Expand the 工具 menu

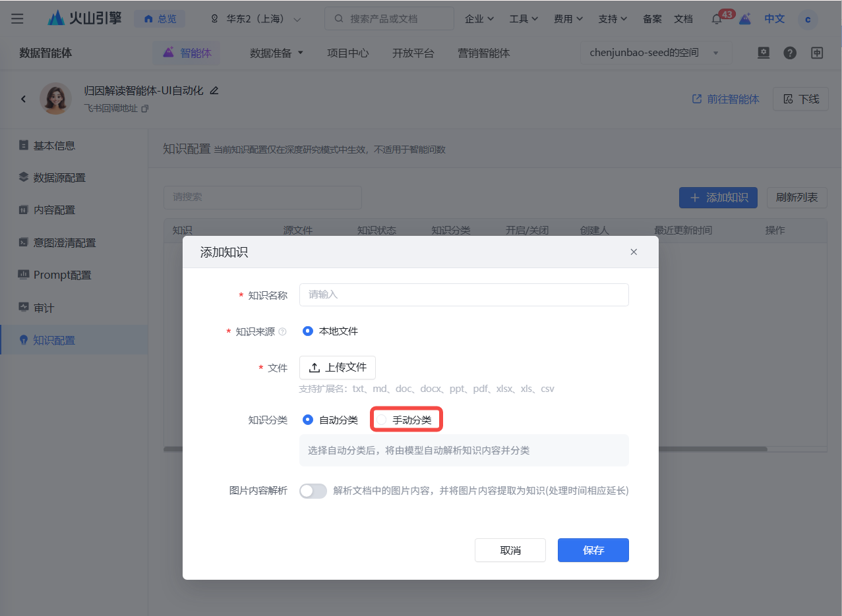click(524, 19)
